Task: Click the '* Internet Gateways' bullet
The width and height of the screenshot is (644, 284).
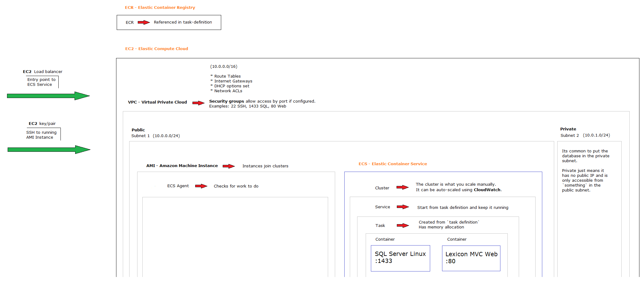Action: tap(231, 81)
